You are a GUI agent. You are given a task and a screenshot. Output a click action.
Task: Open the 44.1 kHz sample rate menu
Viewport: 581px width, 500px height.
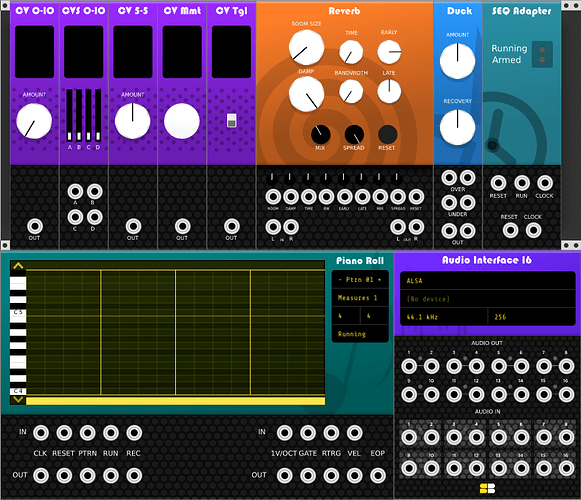(x=444, y=317)
